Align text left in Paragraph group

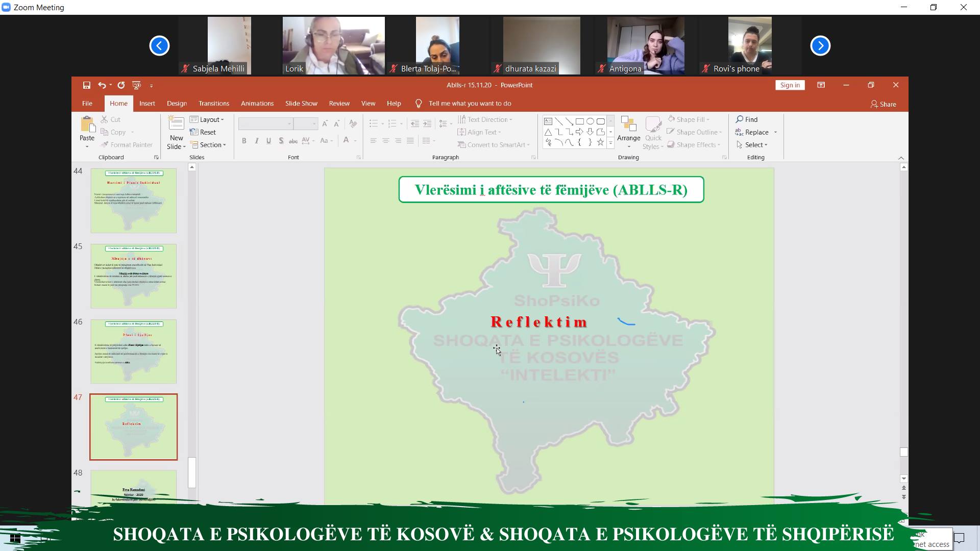[373, 141]
